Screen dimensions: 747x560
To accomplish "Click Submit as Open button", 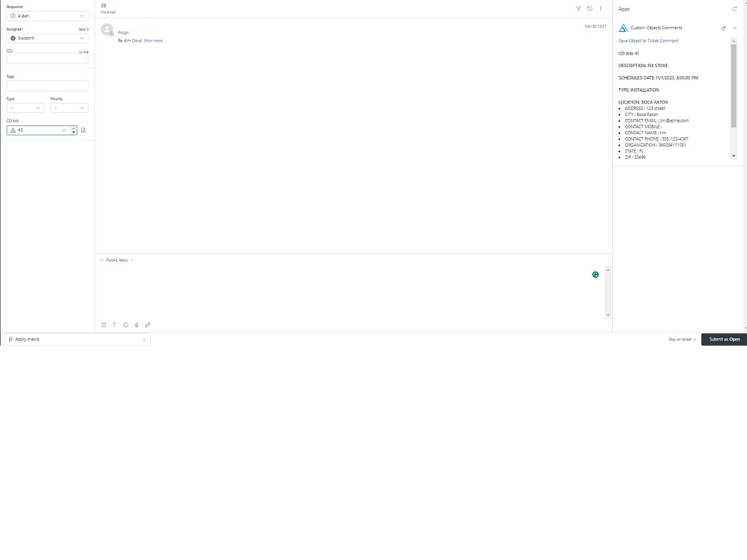I will click(724, 340).
